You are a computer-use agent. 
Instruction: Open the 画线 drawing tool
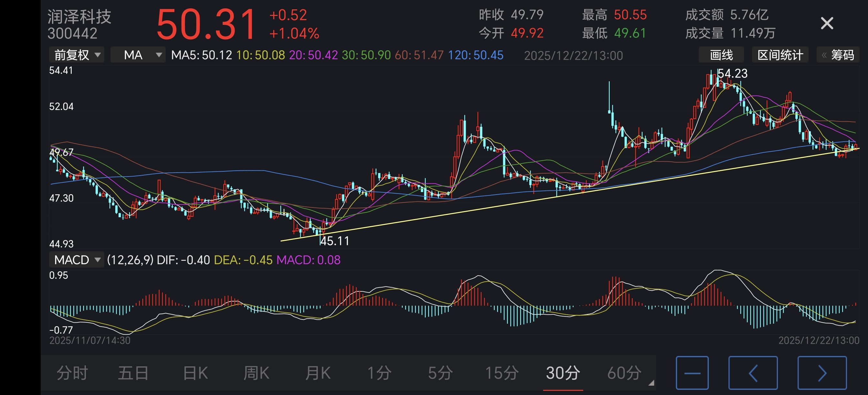721,55
